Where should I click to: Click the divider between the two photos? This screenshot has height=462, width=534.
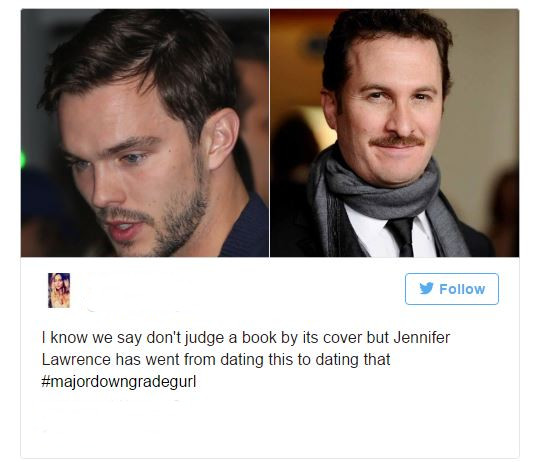(x=269, y=133)
